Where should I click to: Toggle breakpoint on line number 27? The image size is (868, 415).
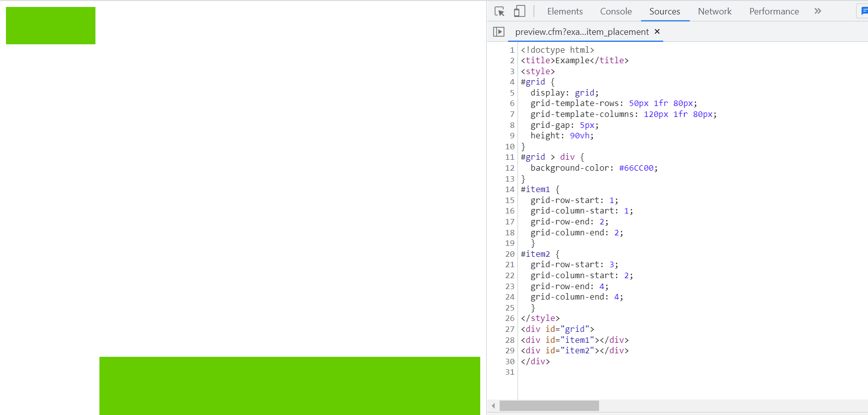(x=510, y=329)
